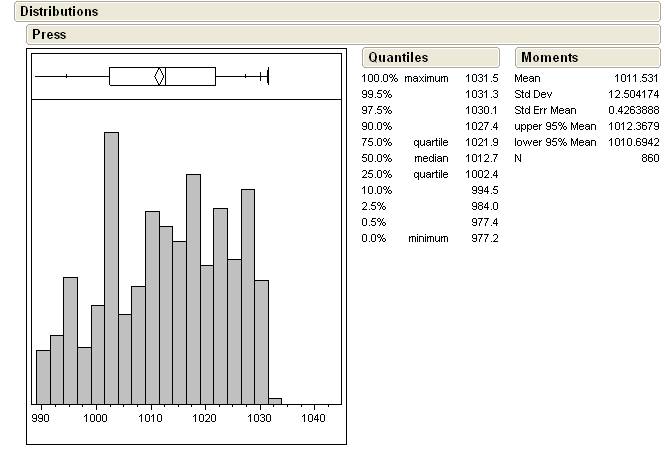Collapse the Press section header

(x=49, y=34)
